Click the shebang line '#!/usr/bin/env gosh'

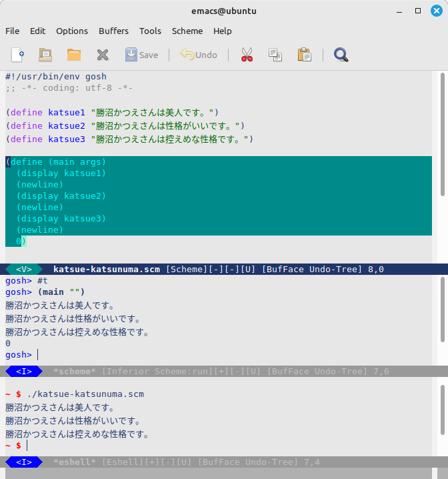[x=56, y=76]
